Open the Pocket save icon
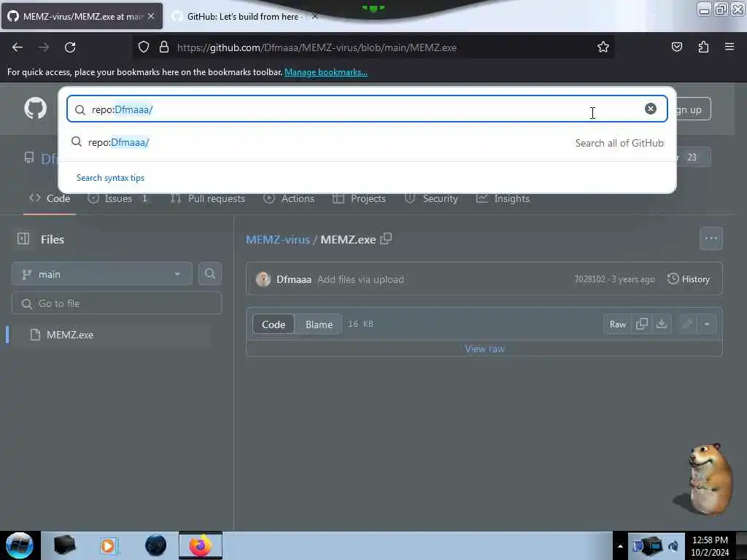The width and height of the screenshot is (747, 560). (x=677, y=47)
